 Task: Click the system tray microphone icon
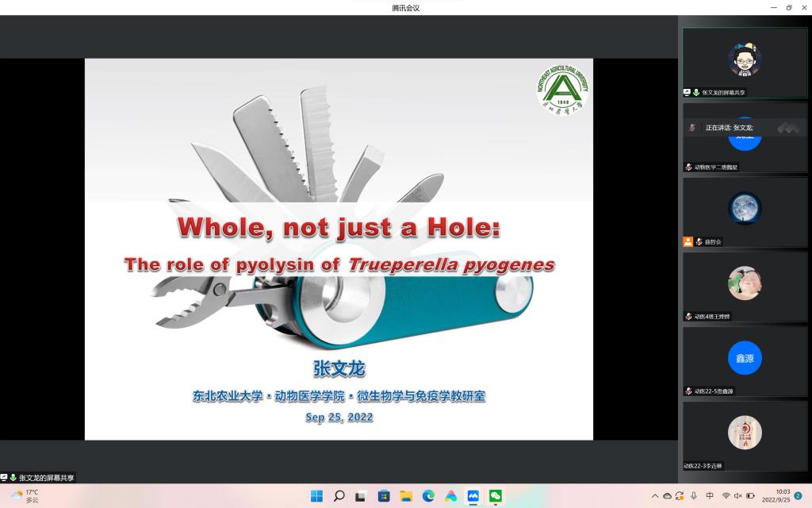pos(694,496)
